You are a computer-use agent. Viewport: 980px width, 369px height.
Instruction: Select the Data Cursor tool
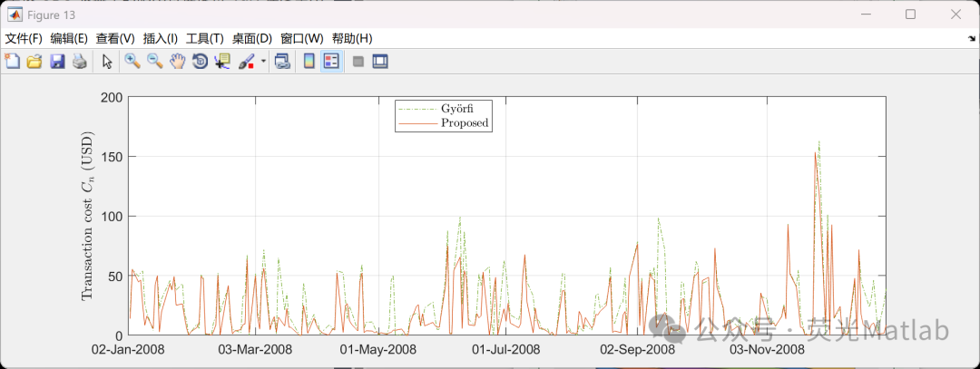pyautogui.click(x=222, y=61)
